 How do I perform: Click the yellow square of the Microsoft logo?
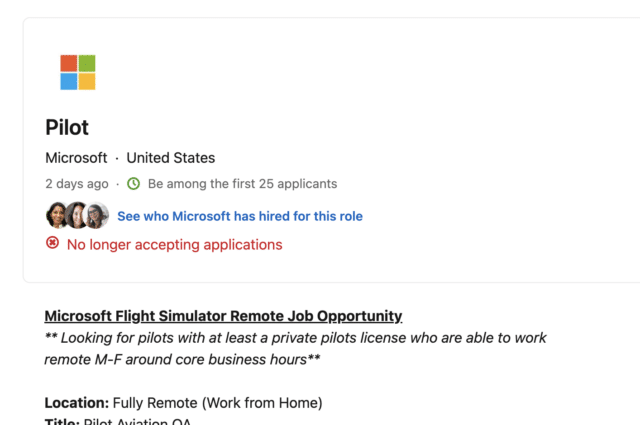point(87,82)
